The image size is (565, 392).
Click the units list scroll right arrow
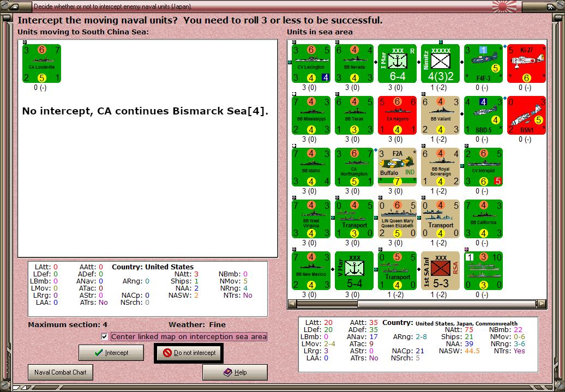(x=542, y=304)
